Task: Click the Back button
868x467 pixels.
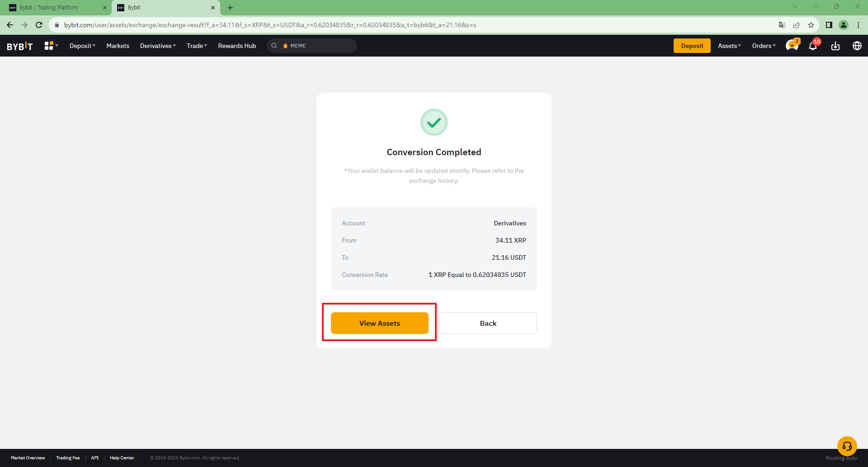Action: pyautogui.click(x=488, y=323)
